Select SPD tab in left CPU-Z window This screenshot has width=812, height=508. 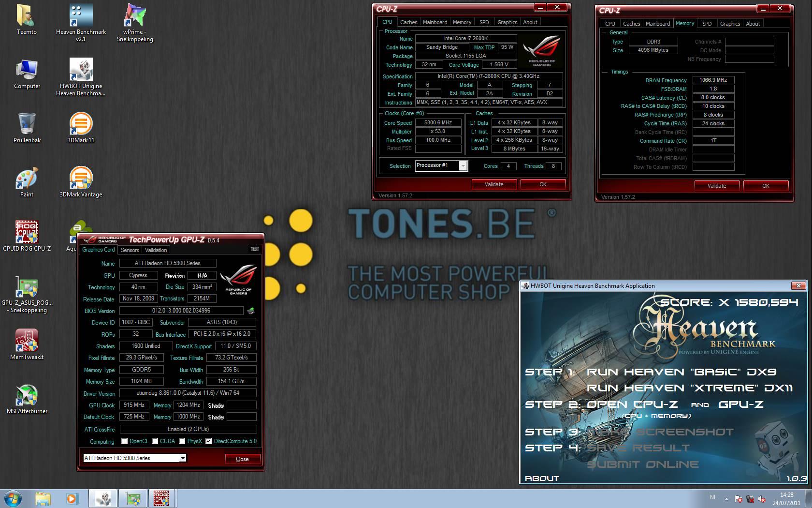pyautogui.click(x=484, y=22)
